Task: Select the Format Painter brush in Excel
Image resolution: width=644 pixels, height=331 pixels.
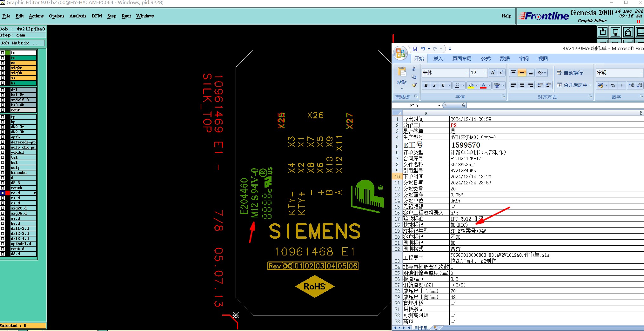Action: click(x=414, y=85)
